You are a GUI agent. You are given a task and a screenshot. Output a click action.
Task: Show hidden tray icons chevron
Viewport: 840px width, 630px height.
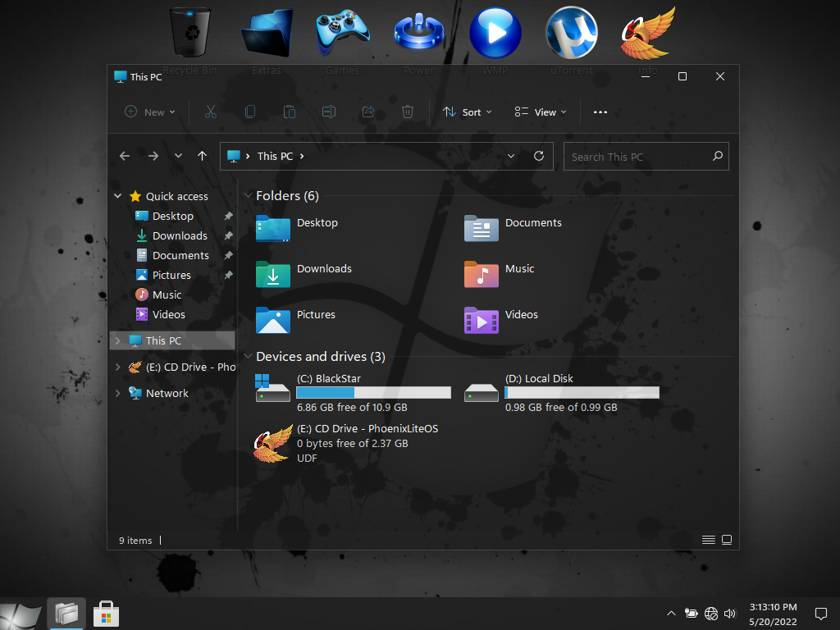[671, 614]
